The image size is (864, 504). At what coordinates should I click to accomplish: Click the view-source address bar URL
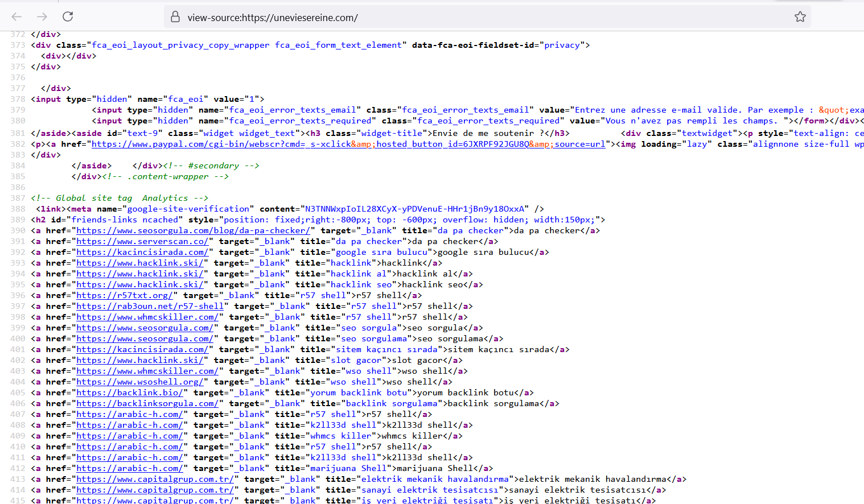pos(273,18)
